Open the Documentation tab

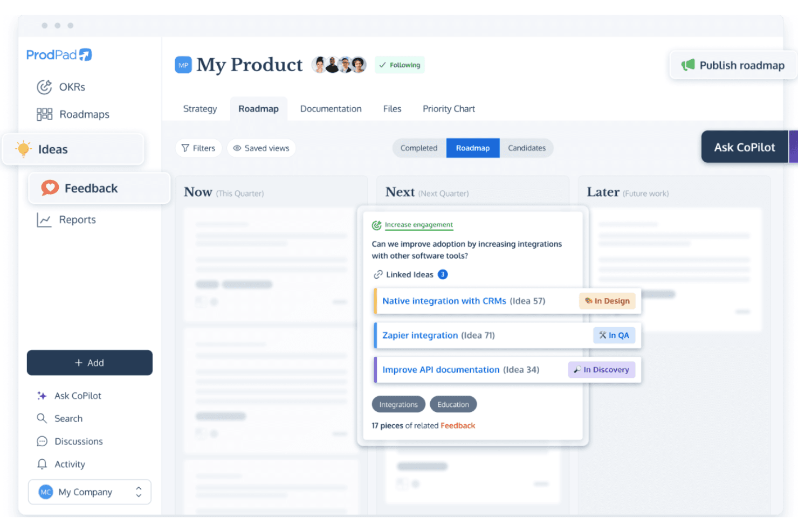coord(331,109)
